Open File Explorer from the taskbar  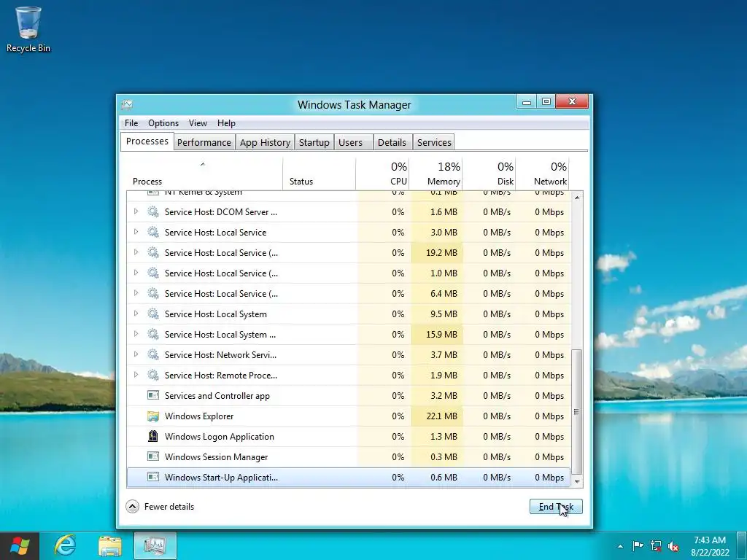click(110, 545)
